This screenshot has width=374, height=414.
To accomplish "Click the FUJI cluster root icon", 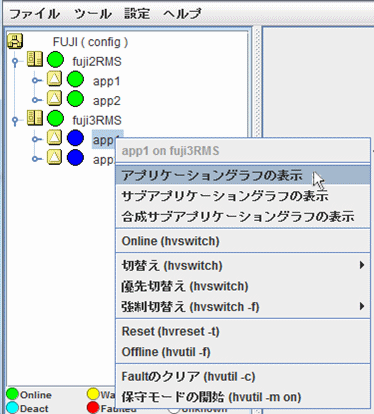I will pyautogui.click(x=15, y=41).
